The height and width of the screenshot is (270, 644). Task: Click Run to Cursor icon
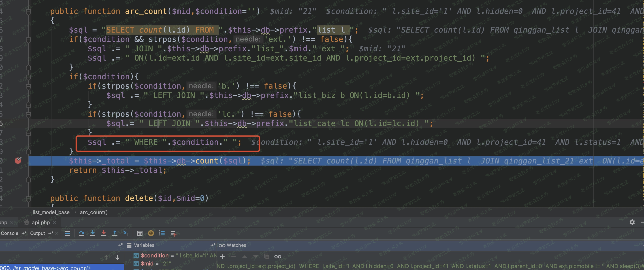pyautogui.click(x=126, y=233)
